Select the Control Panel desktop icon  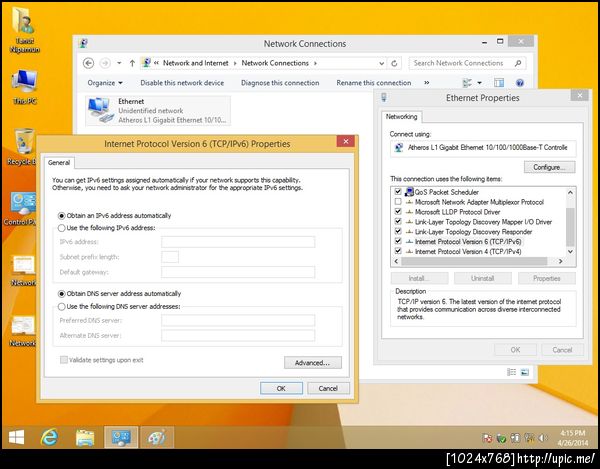[21, 208]
